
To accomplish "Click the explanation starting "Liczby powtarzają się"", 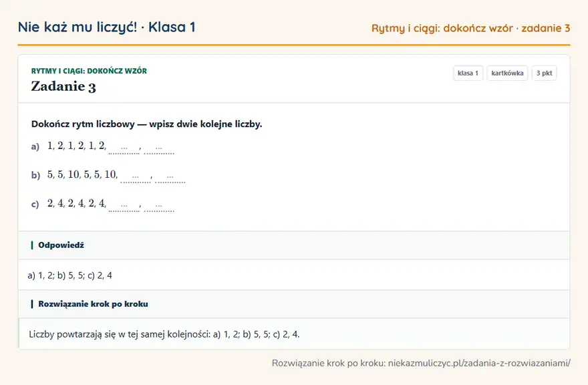I will 164,334.
